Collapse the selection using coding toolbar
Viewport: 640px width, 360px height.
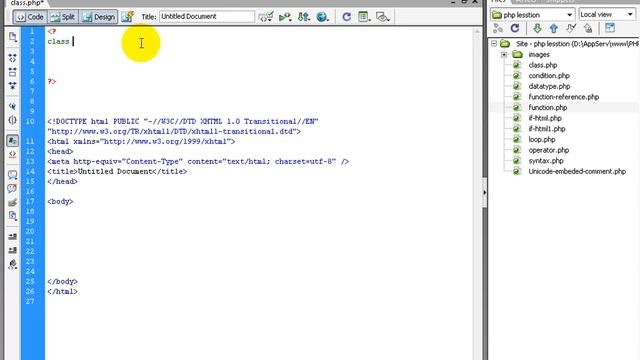13,72
